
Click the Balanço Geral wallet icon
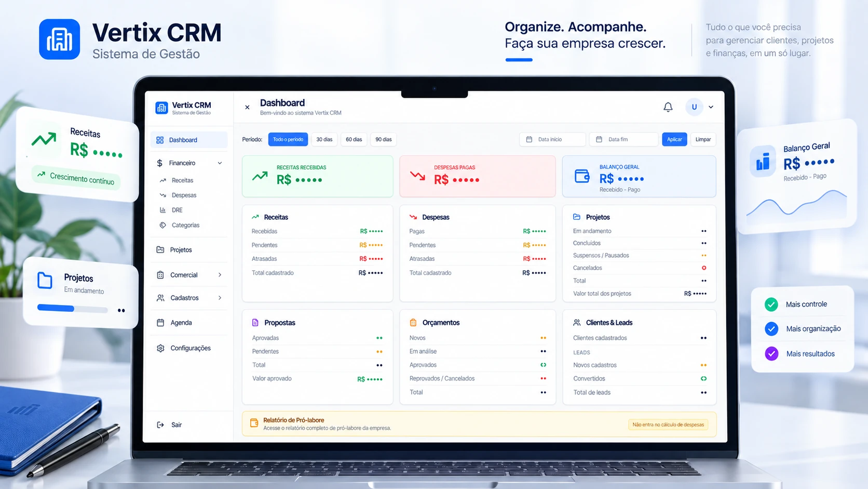(582, 176)
